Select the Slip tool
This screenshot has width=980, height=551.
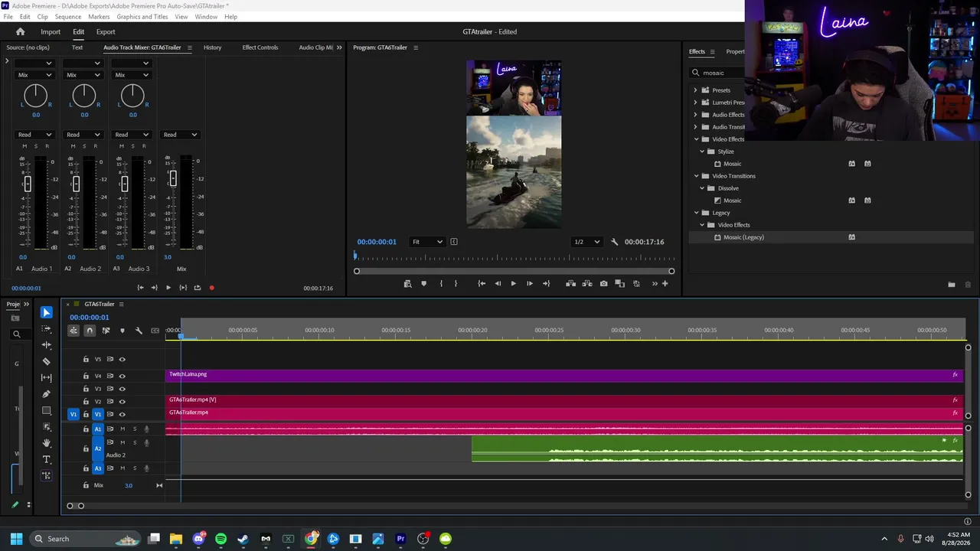pyautogui.click(x=47, y=377)
